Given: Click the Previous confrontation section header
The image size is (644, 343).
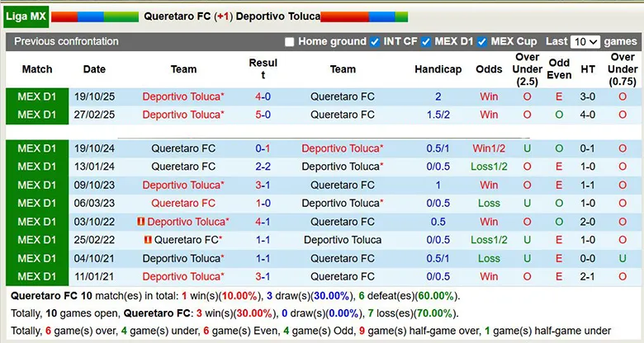Looking at the screenshot, I should (66, 41).
